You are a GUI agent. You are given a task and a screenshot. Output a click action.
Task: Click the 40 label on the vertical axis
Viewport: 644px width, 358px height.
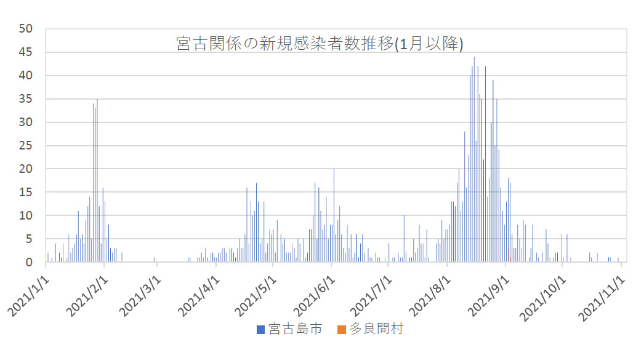click(26, 76)
